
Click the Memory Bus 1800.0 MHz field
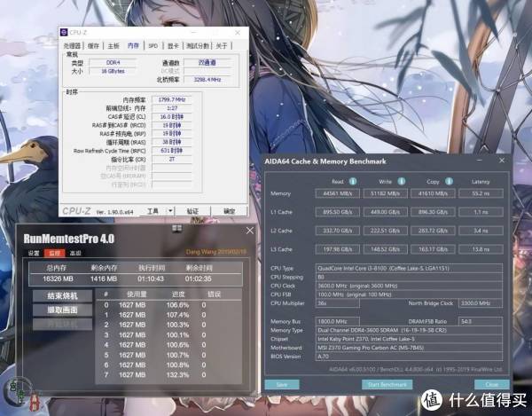[337, 321]
